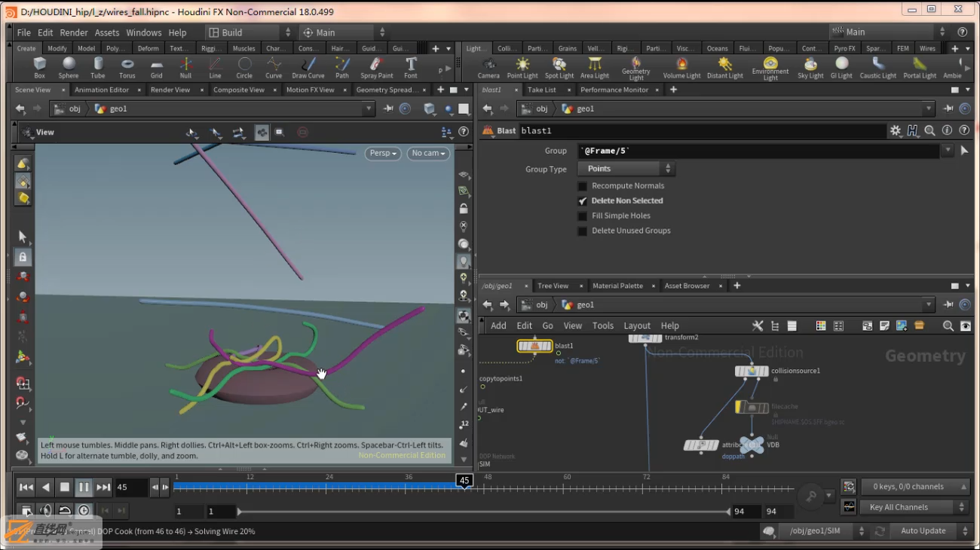The image size is (980, 550).
Task: Select the Spray Paint shelf tool
Action: coord(377,67)
